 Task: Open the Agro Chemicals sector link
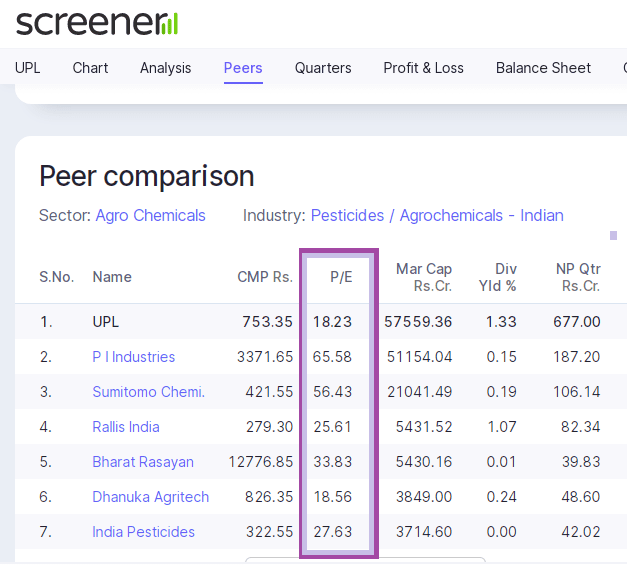pos(150,216)
